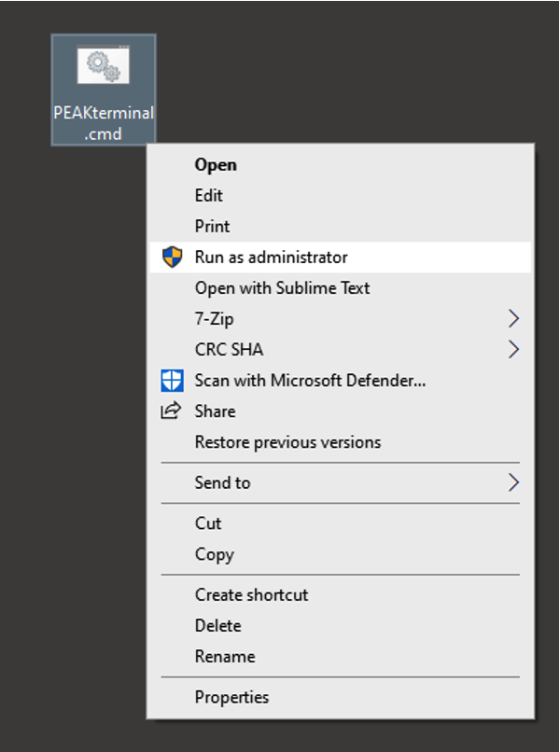Click the Microsoft Defender shield icon

coord(172,381)
